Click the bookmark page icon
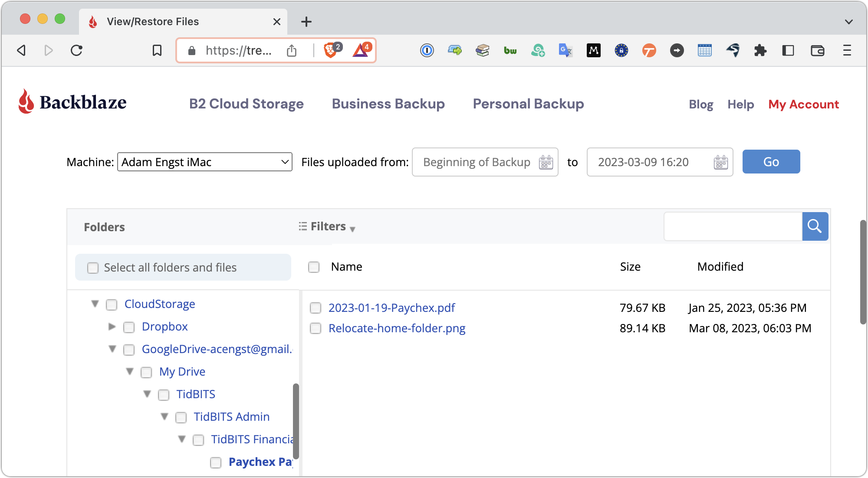The height and width of the screenshot is (478, 868). click(157, 50)
